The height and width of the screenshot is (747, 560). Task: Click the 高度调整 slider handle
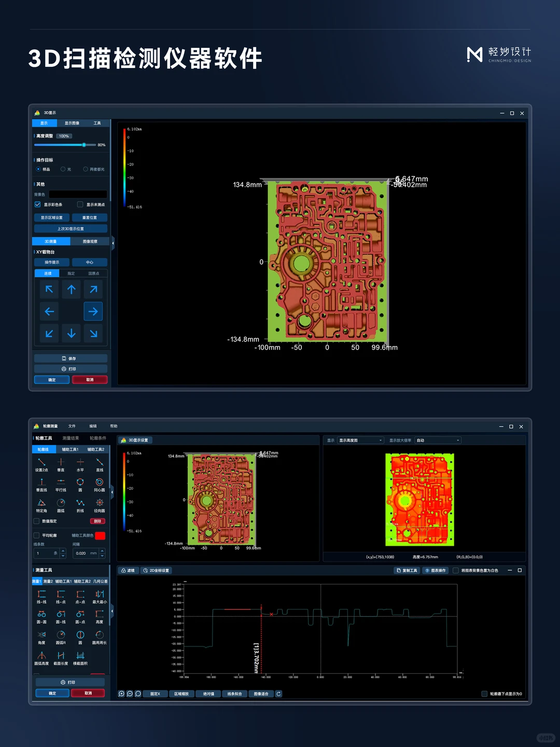pos(84,145)
